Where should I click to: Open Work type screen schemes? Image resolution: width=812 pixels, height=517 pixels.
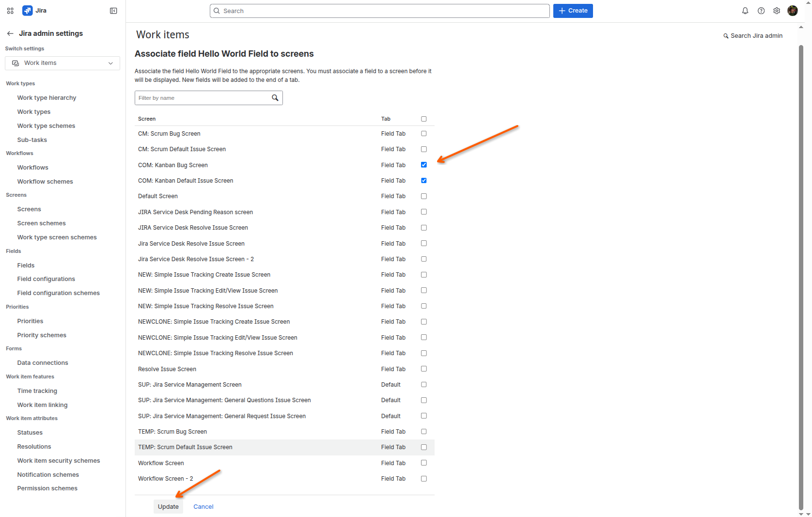pos(57,237)
